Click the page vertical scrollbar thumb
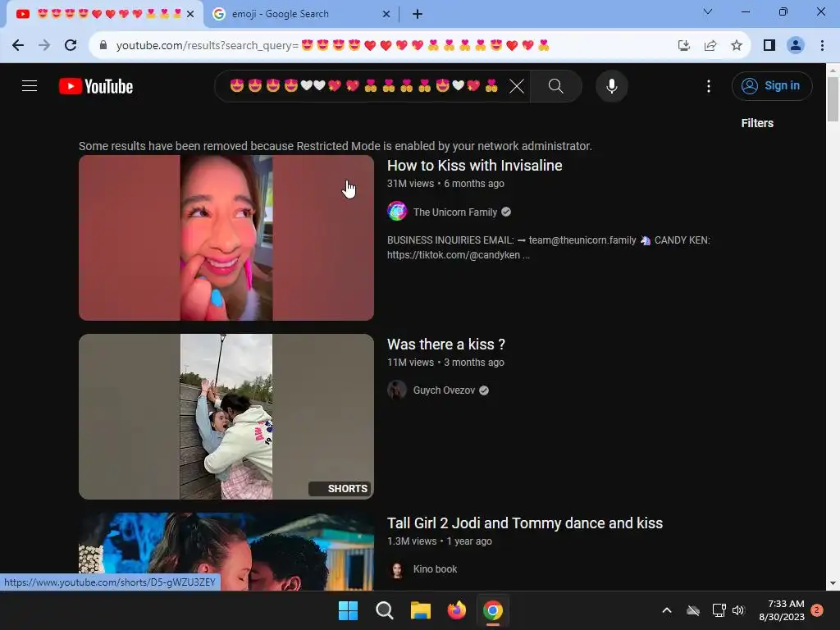Viewport: 840px width, 630px height. pos(833,99)
